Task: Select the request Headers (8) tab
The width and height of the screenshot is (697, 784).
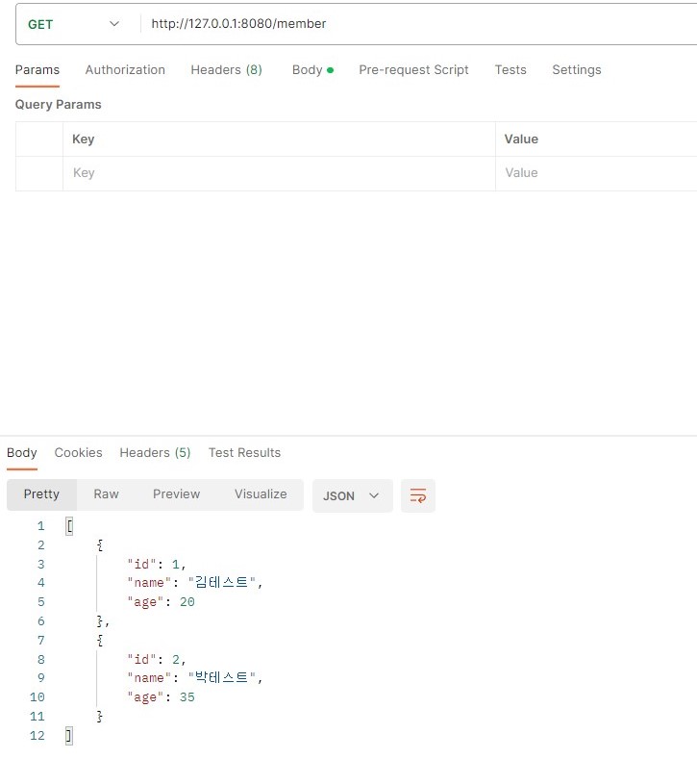Action: pos(226,70)
